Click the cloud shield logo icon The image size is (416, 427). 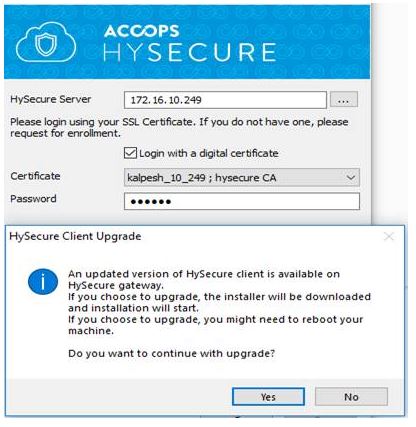click(x=46, y=42)
